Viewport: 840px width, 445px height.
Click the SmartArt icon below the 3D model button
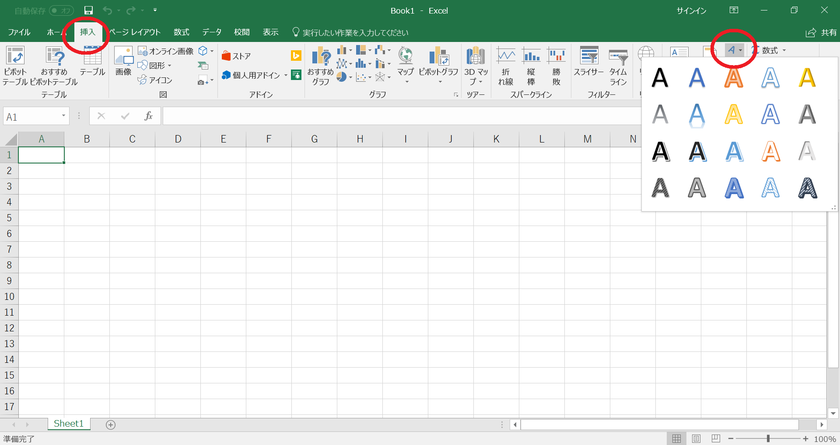203,66
